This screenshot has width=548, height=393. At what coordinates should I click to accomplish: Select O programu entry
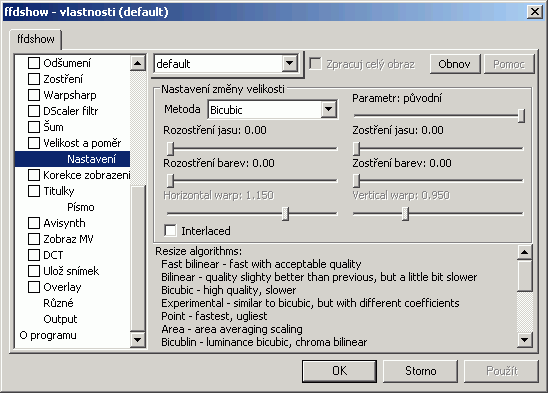coord(48,335)
